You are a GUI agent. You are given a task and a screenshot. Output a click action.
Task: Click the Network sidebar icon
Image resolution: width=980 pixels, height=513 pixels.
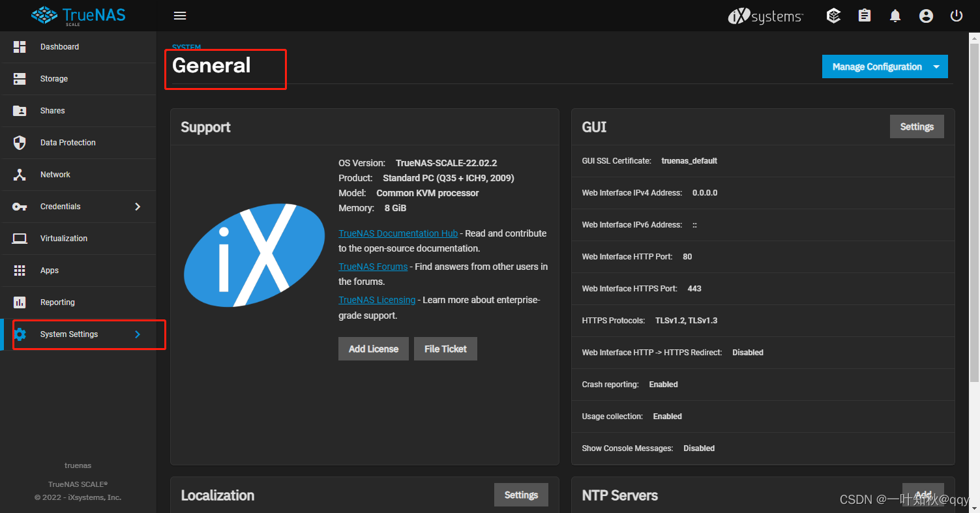[20, 175]
